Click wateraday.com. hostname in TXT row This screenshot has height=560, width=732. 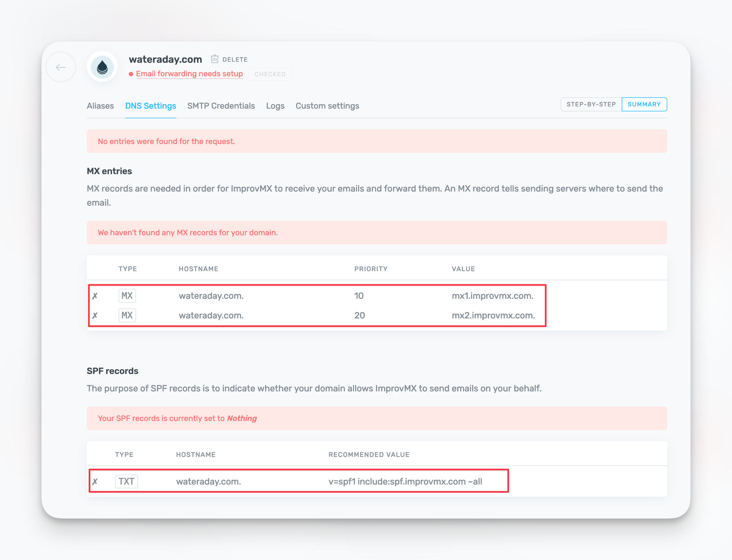point(209,481)
